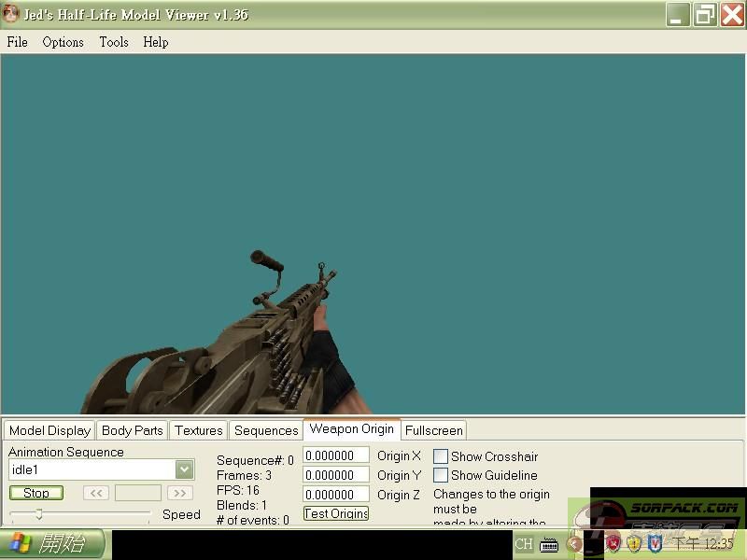The height and width of the screenshot is (560, 747).
Task: Click the "Jed's Half-Life Model Viewer v1.36" title text
Action: pyautogui.click(x=135, y=15)
